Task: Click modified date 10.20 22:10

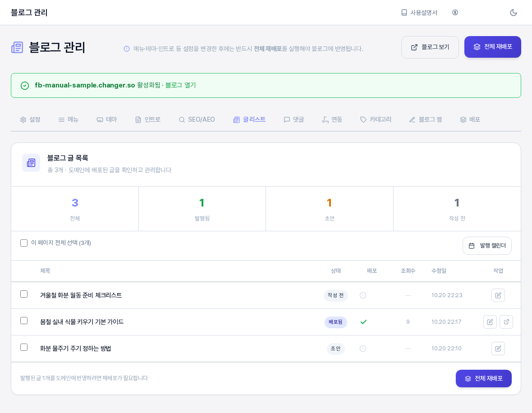Action: (x=446, y=349)
